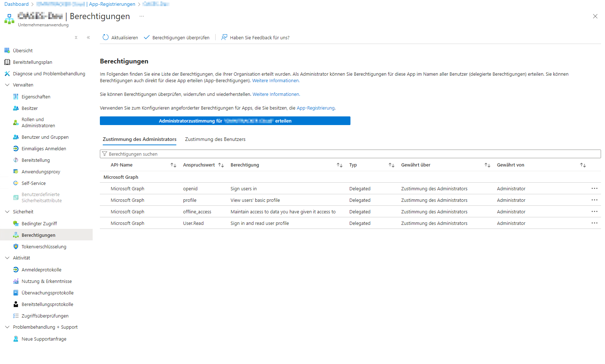Viewport: 605px width, 364px height.
Task: Collapse the Problembehandlung + Support section
Action: point(7,327)
